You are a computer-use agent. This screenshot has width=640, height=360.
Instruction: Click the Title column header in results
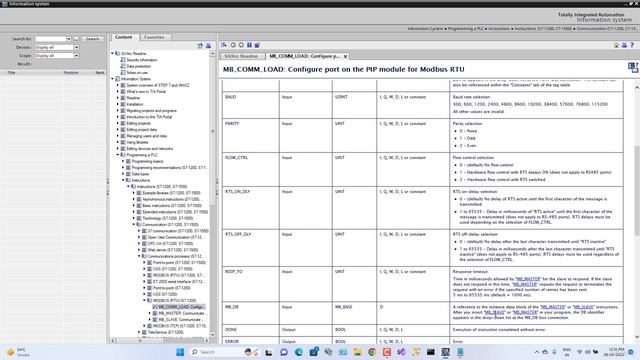[x=11, y=73]
